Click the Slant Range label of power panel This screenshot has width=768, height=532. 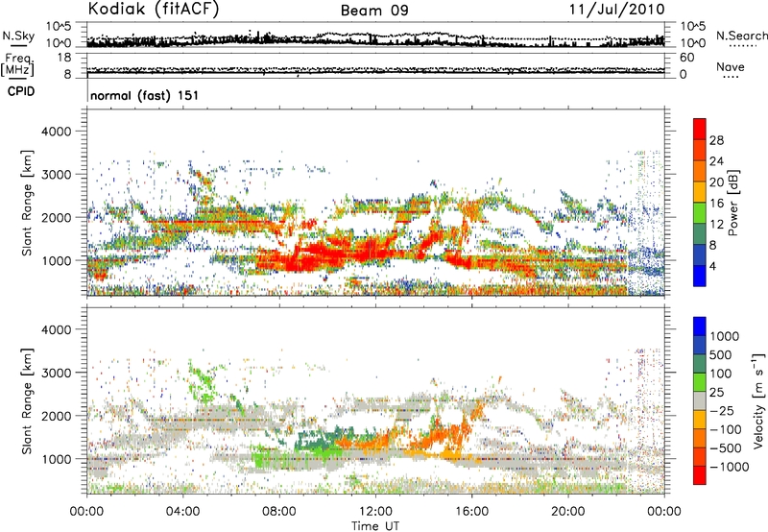[x=27, y=203]
